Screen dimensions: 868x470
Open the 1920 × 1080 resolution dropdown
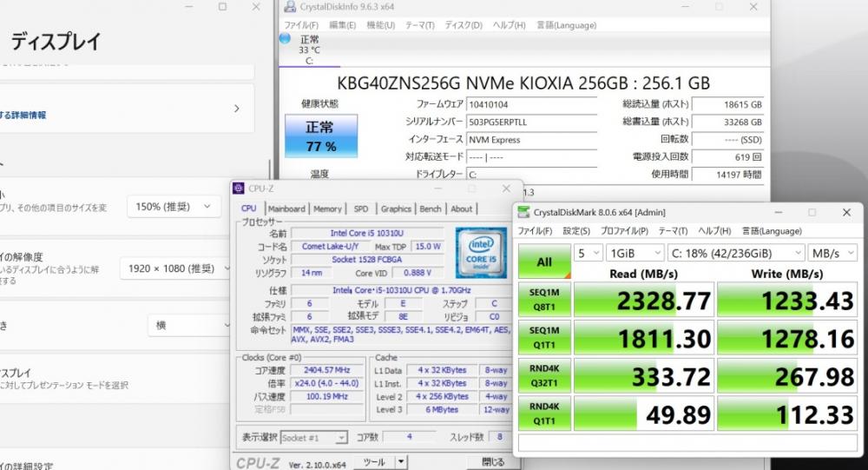click(x=176, y=268)
